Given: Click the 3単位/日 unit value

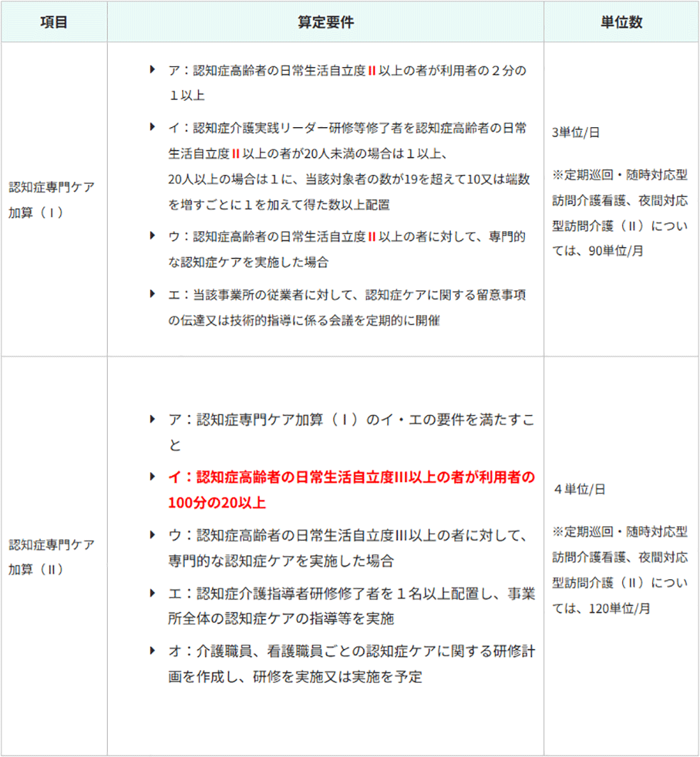Looking at the screenshot, I should 577,132.
